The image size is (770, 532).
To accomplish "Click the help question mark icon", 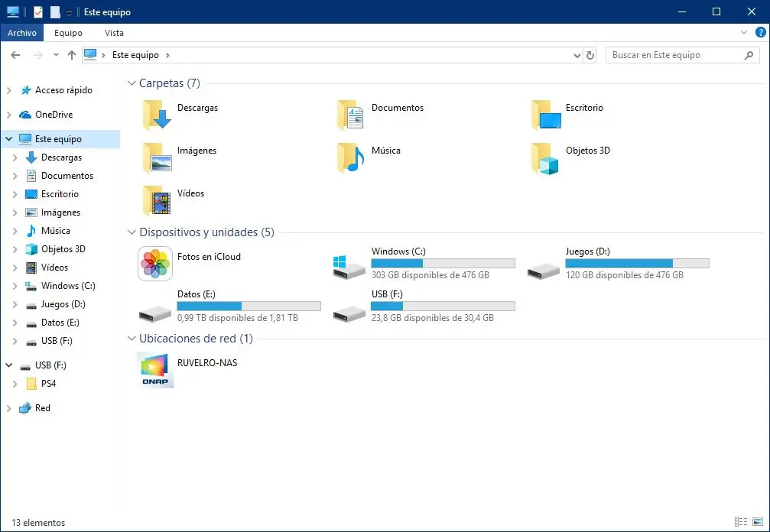I will [x=760, y=32].
